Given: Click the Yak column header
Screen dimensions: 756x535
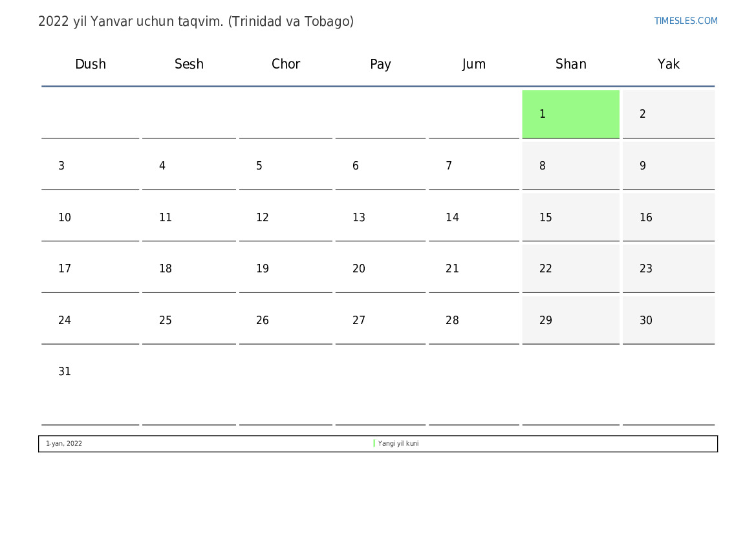Looking at the screenshot, I should coord(668,64).
